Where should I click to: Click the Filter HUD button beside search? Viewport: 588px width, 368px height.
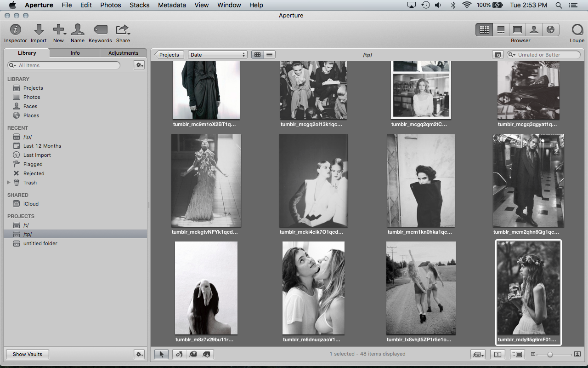pos(498,55)
